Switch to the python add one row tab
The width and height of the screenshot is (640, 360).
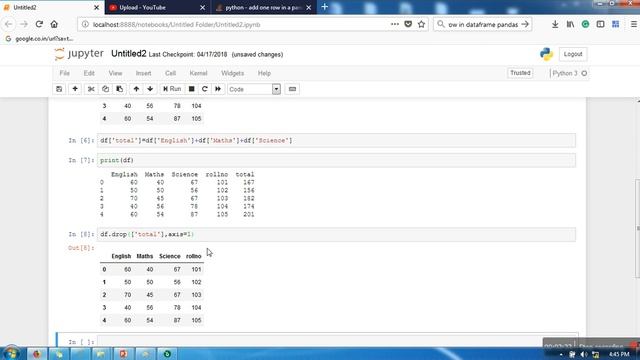pyautogui.click(x=263, y=7)
